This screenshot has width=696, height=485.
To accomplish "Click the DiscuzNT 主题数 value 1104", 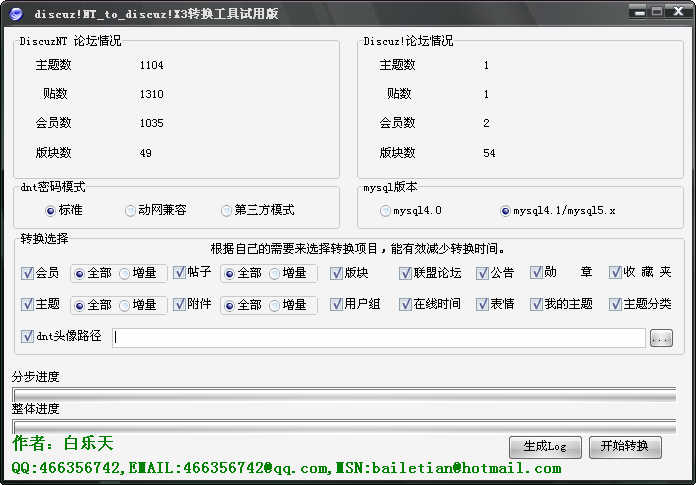I will coord(151,65).
